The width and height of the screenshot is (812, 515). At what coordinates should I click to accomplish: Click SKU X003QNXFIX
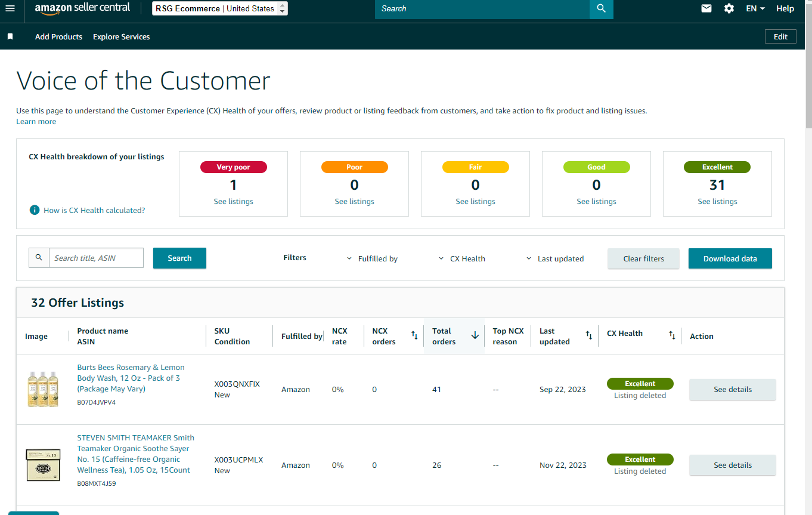tap(237, 384)
